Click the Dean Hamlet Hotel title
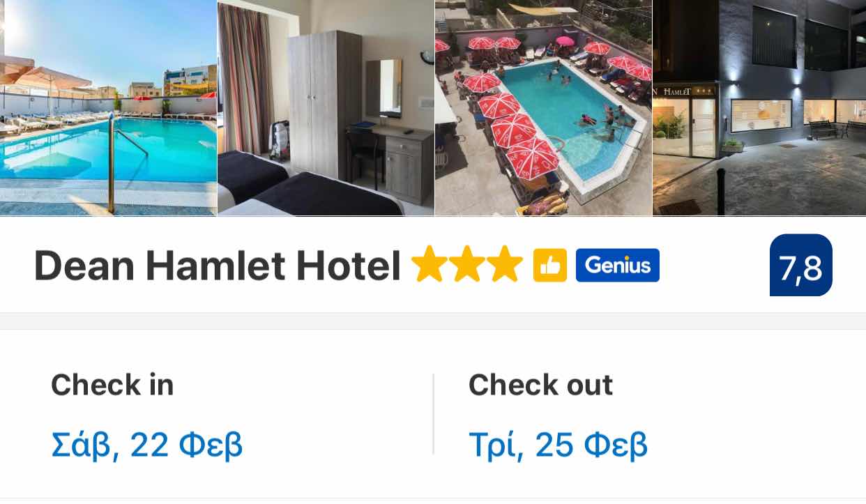 (x=218, y=266)
